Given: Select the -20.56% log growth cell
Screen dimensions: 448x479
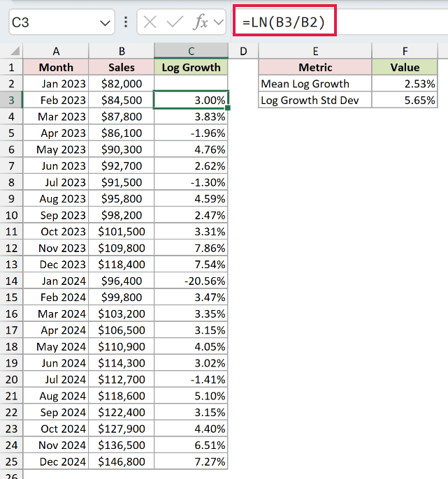Looking at the screenshot, I should [x=191, y=281].
